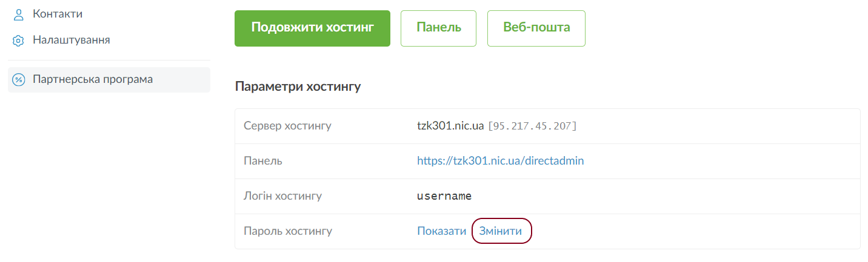
Task: Click the Панель row label in table
Action: [x=263, y=161]
